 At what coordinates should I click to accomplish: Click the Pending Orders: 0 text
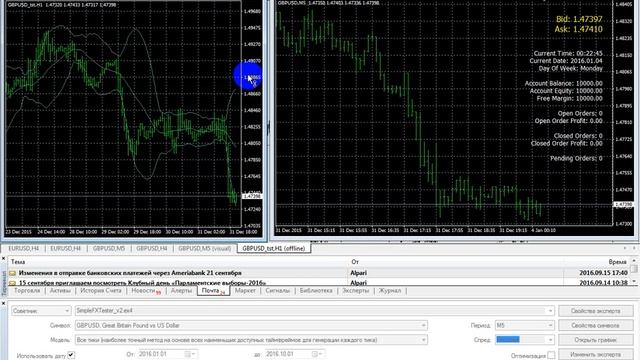576,158
